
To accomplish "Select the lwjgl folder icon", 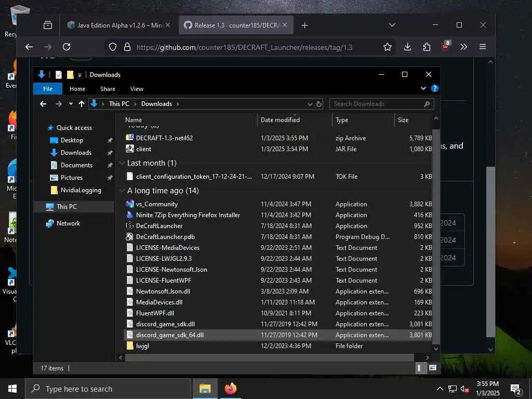I will click(x=129, y=345).
